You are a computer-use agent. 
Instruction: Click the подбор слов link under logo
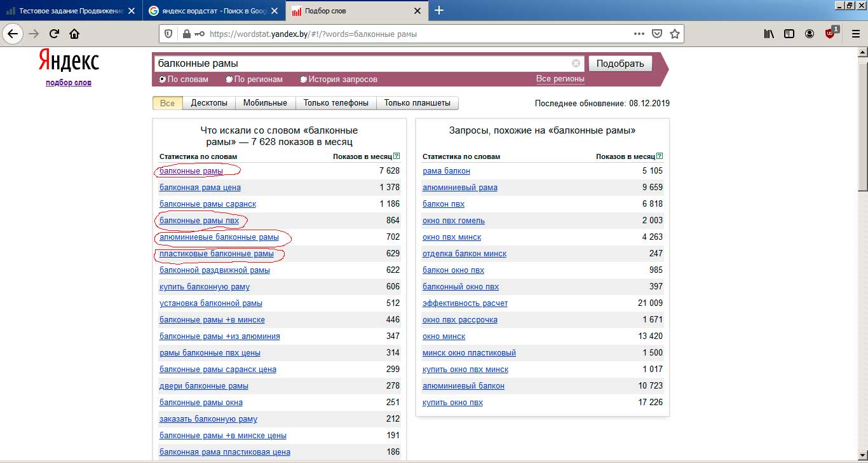69,83
